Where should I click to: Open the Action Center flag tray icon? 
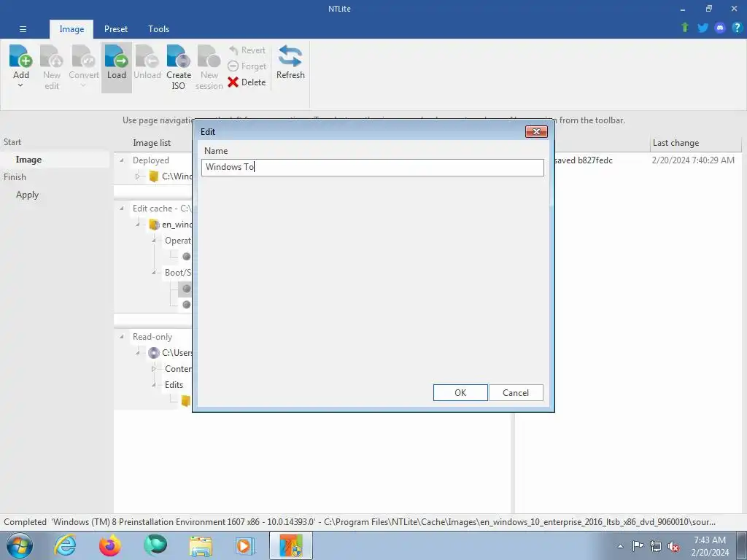638,546
